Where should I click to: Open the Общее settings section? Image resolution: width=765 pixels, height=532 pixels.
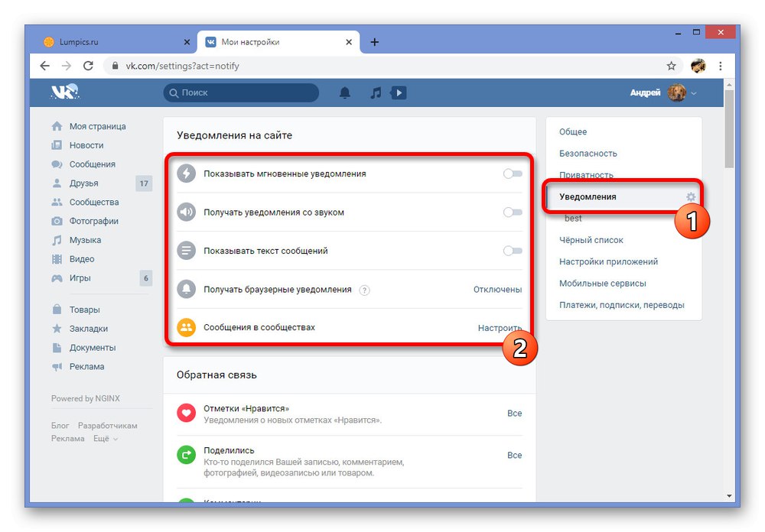573,131
